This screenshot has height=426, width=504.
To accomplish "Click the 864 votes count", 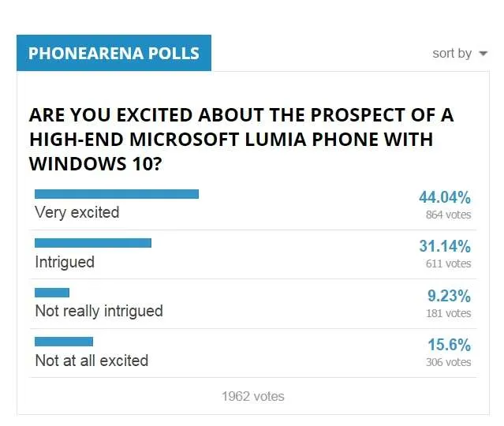I will click(448, 215).
